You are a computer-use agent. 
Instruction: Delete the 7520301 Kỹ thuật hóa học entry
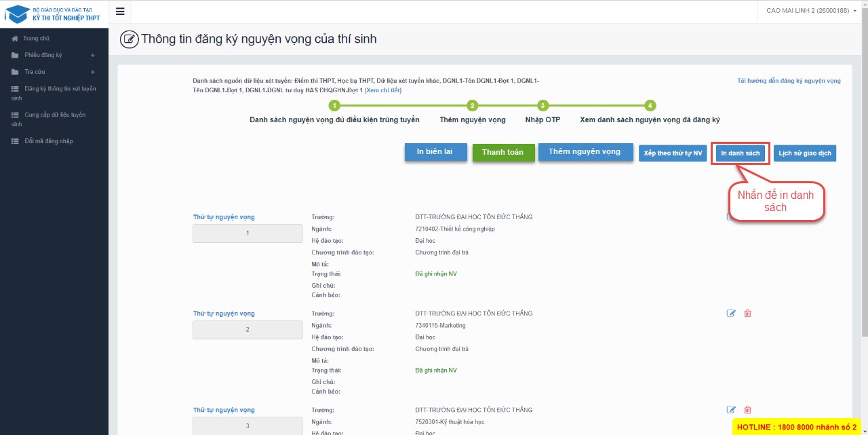(x=748, y=410)
